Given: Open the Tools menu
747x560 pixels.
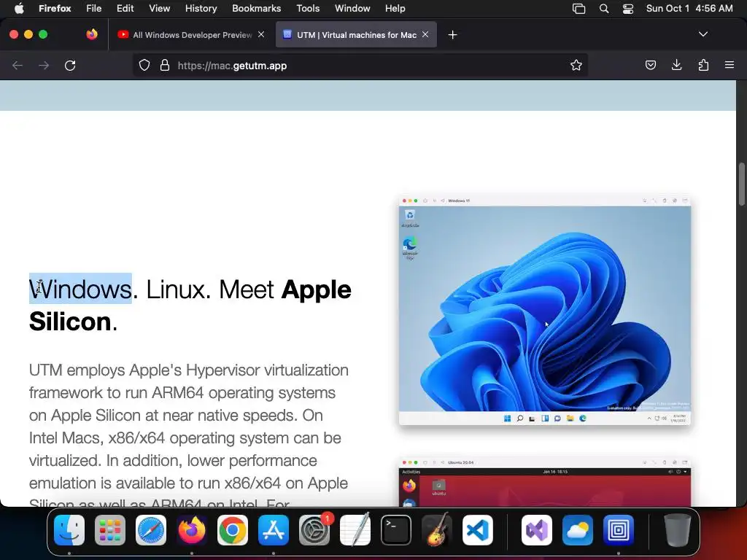Looking at the screenshot, I should pos(308,9).
